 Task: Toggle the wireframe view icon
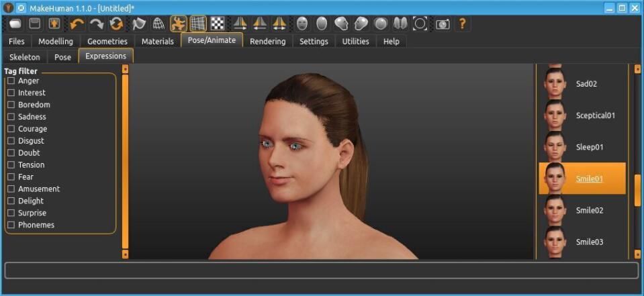tap(158, 24)
